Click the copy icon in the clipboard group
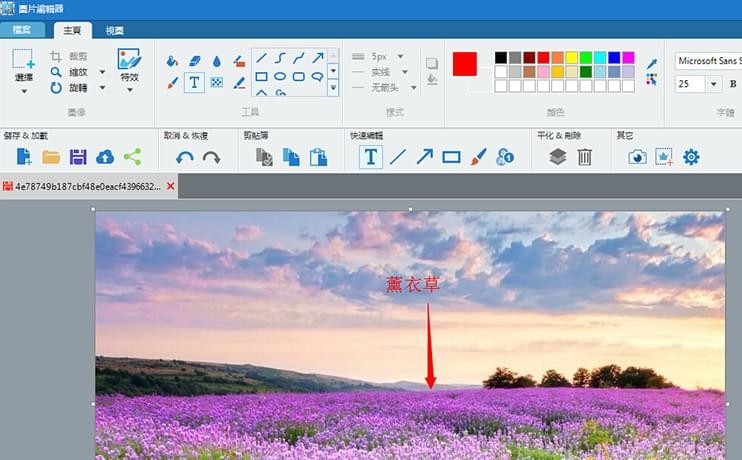This screenshot has width=742, height=460. [291, 157]
